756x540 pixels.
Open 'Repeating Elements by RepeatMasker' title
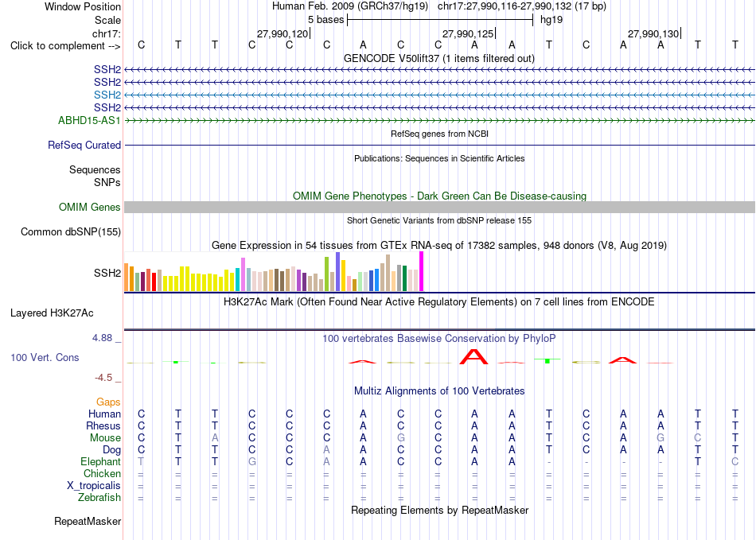439,510
